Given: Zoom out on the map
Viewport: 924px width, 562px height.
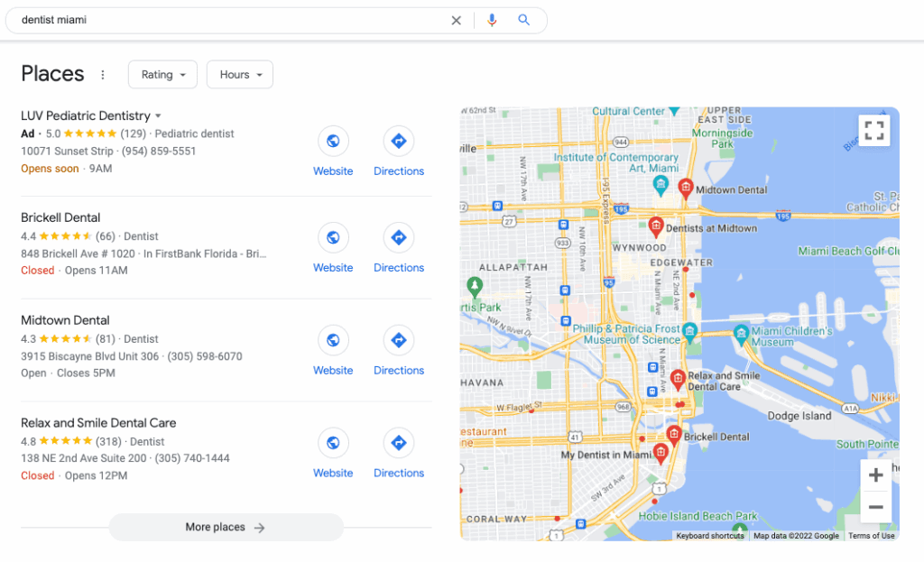Looking at the screenshot, I should [875, 507].
